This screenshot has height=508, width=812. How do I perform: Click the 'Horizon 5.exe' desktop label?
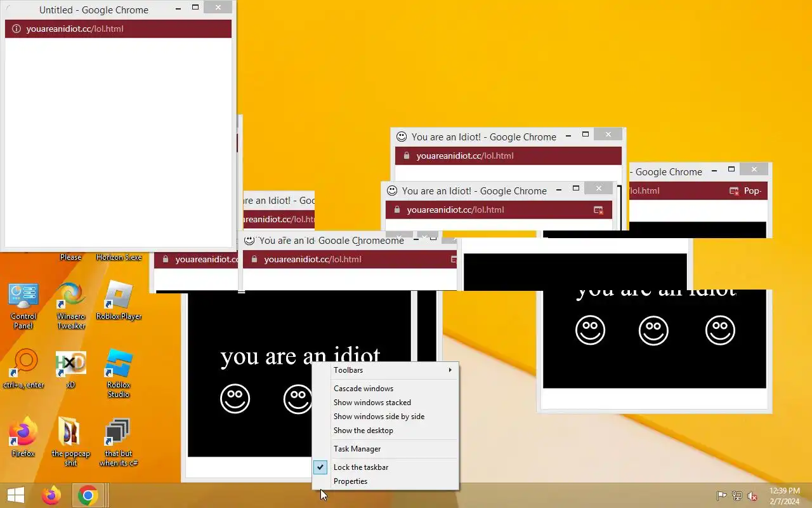pos(119,257)
